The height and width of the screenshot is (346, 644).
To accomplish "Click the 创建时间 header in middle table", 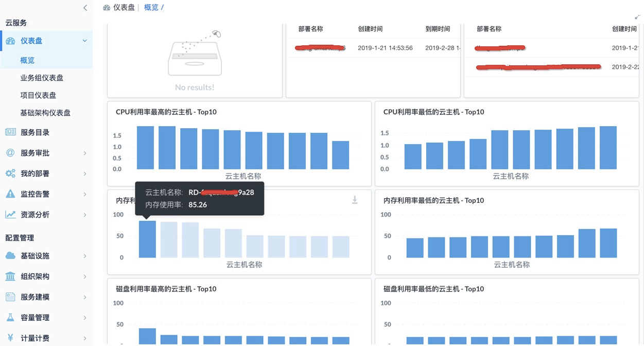I will tap(370, 29).
